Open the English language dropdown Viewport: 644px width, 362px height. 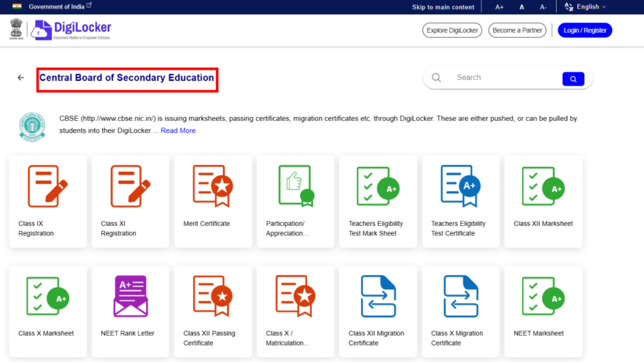pos(591,6)
